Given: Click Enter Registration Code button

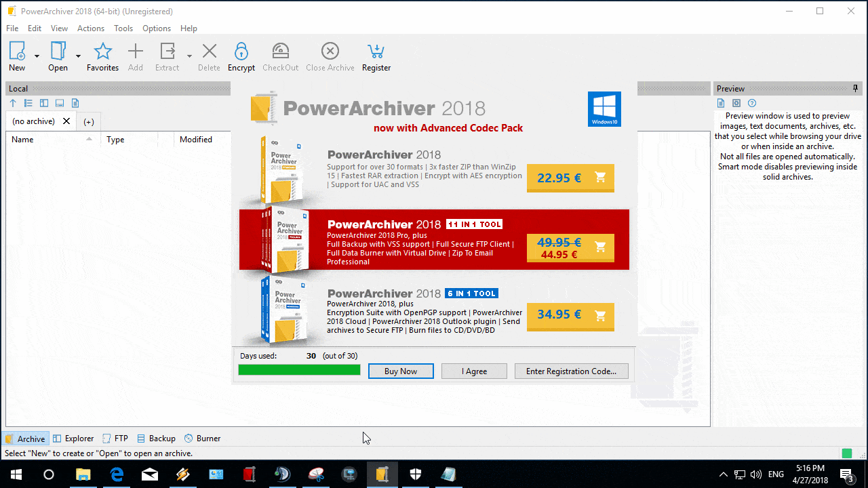Looking at the screenshot, I should point(571,371).
